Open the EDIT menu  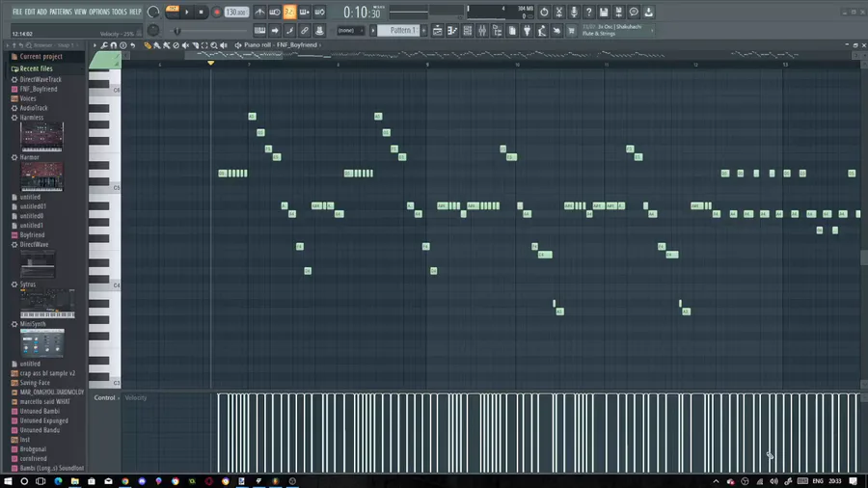coord(29,12)
